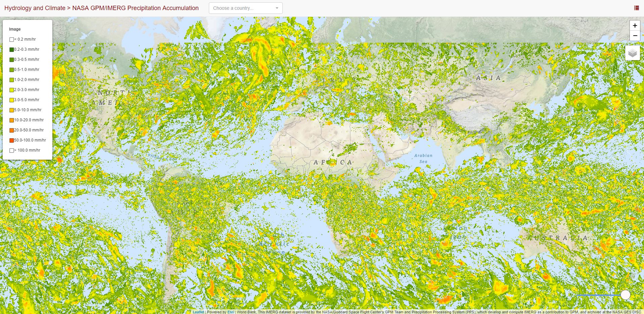This screenshot has width=644, height=314.
Task: Click the opacity slider handle
Action: tap(625, 295)
